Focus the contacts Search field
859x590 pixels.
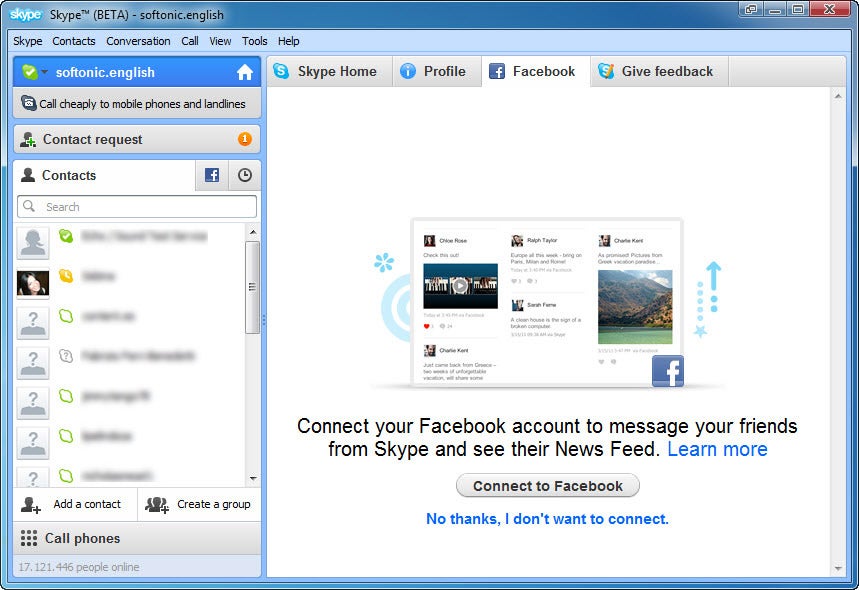pos(137,207)
